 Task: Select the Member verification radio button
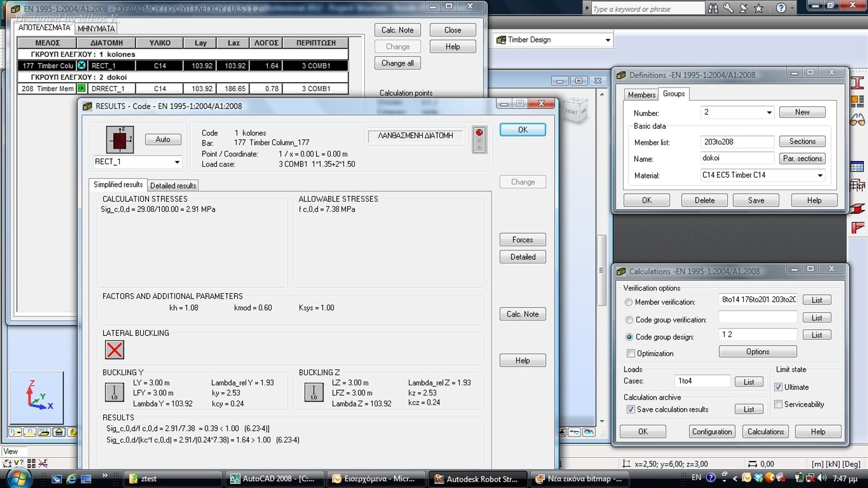(629, 302)
